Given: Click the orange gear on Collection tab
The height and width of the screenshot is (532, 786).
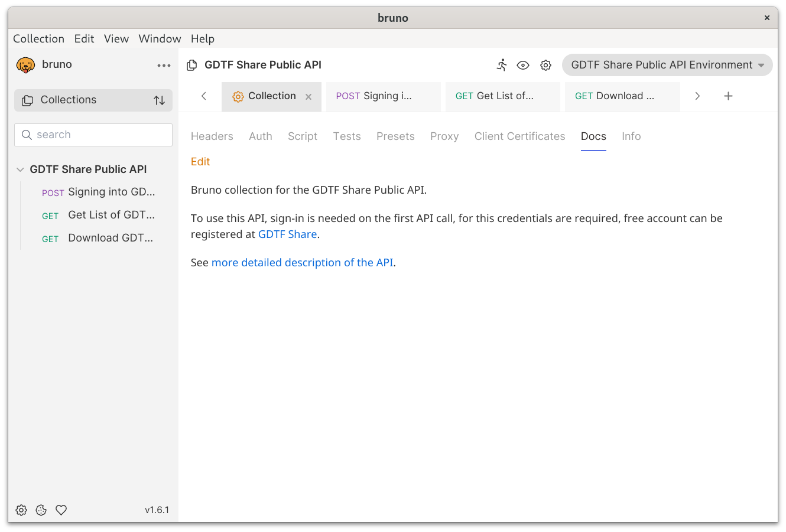Looking at the screenshot, I should (x=238, y=97).
